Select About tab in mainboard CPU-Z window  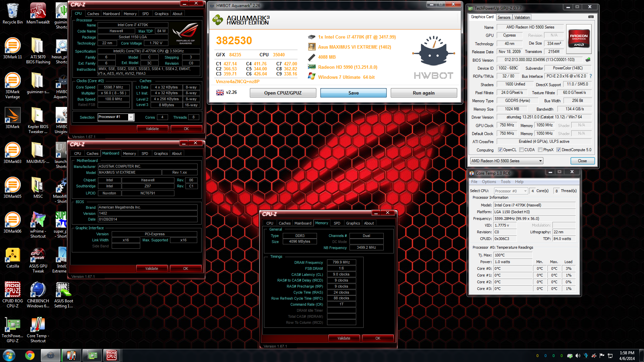tap(177, 154)
